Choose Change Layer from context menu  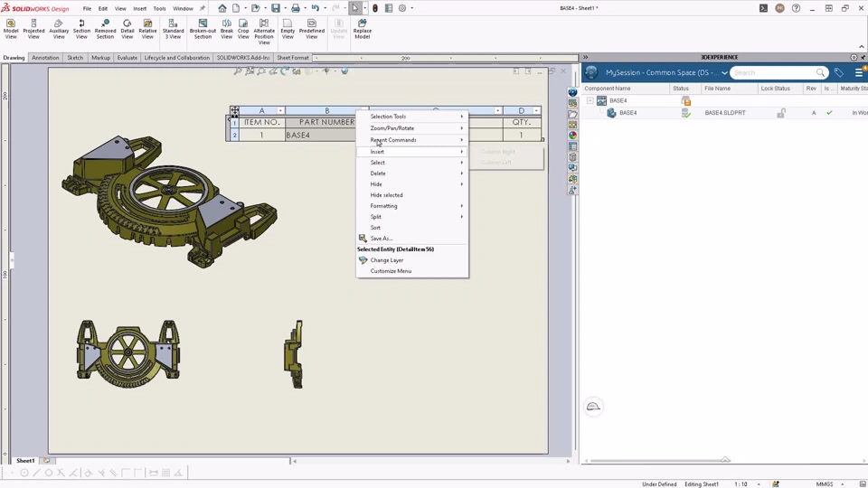point(387,260)
